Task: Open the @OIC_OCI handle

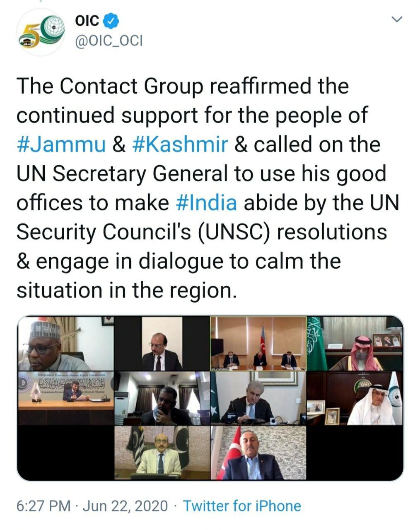Action: pos(109,41)
